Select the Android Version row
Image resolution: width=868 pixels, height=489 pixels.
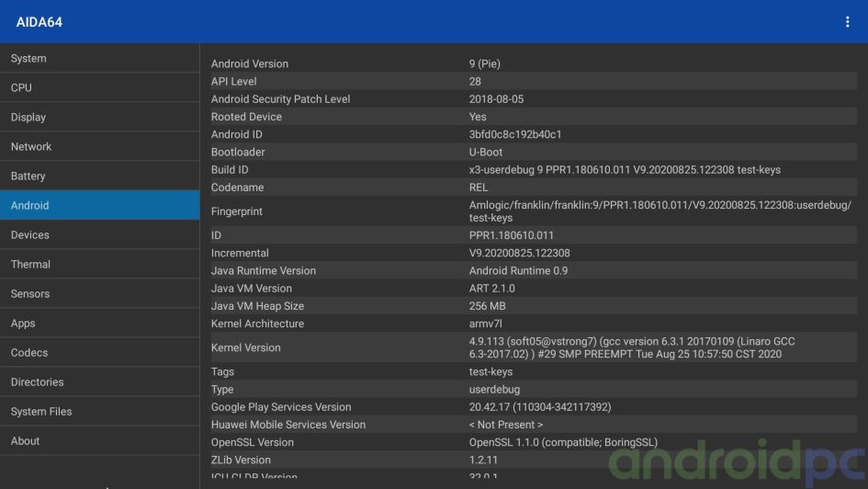pos(534,63)
